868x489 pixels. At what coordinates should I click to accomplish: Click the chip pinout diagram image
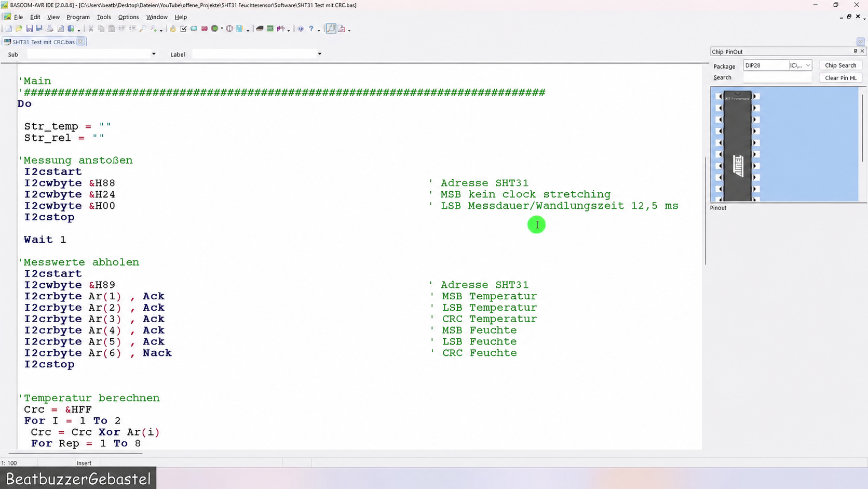coord(784,144)
